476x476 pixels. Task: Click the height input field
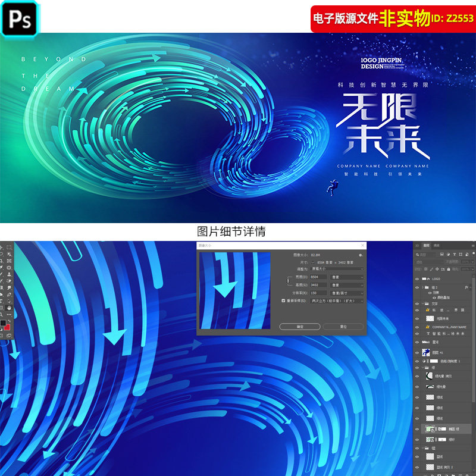coord(318,285)
